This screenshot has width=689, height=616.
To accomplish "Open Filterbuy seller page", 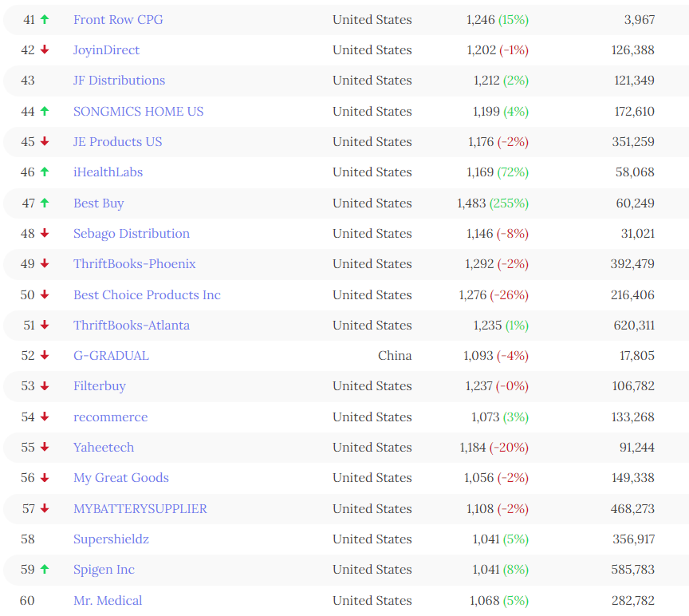I will (100, 386).
